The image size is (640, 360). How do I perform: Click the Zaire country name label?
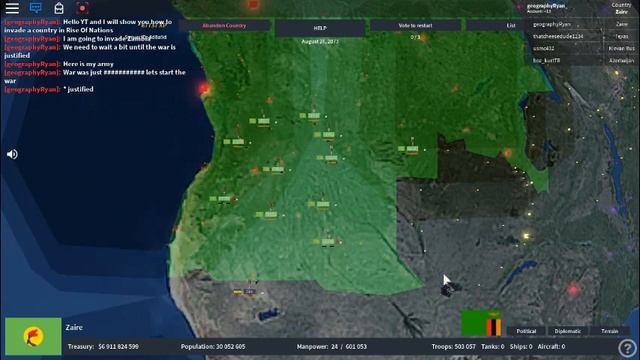(74, 327)
